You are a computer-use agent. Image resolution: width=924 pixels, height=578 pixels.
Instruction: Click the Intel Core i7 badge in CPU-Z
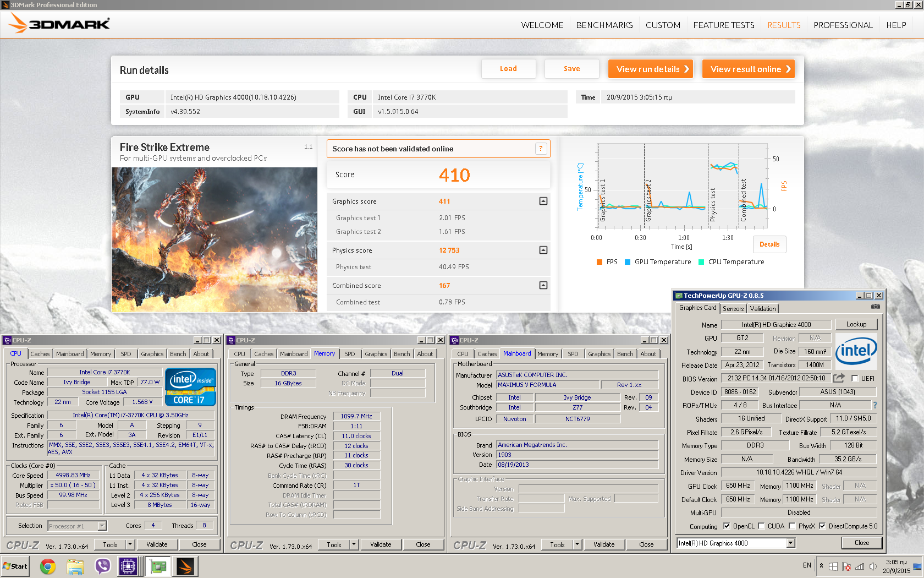190,387
